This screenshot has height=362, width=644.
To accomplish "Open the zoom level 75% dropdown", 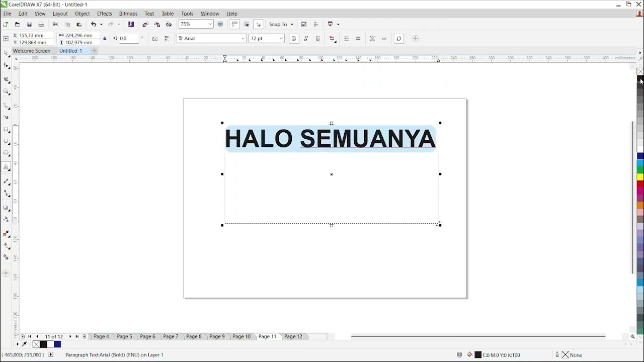I will (210, 24).
